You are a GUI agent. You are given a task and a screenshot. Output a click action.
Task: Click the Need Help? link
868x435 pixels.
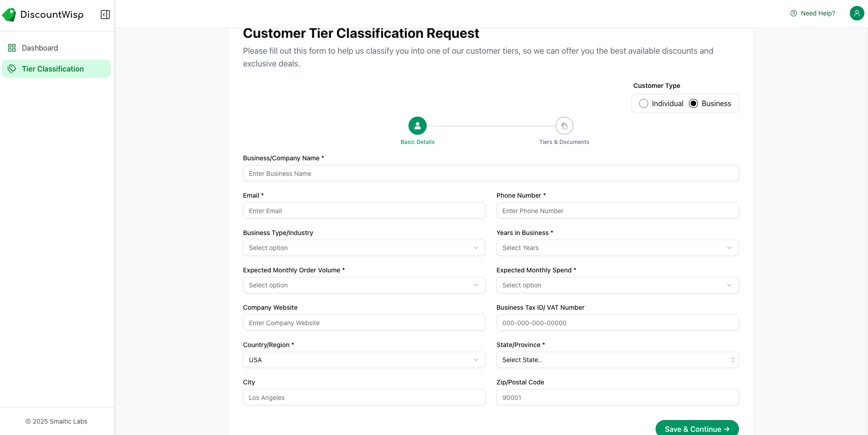pyautogui.click(x=818, y=13)
